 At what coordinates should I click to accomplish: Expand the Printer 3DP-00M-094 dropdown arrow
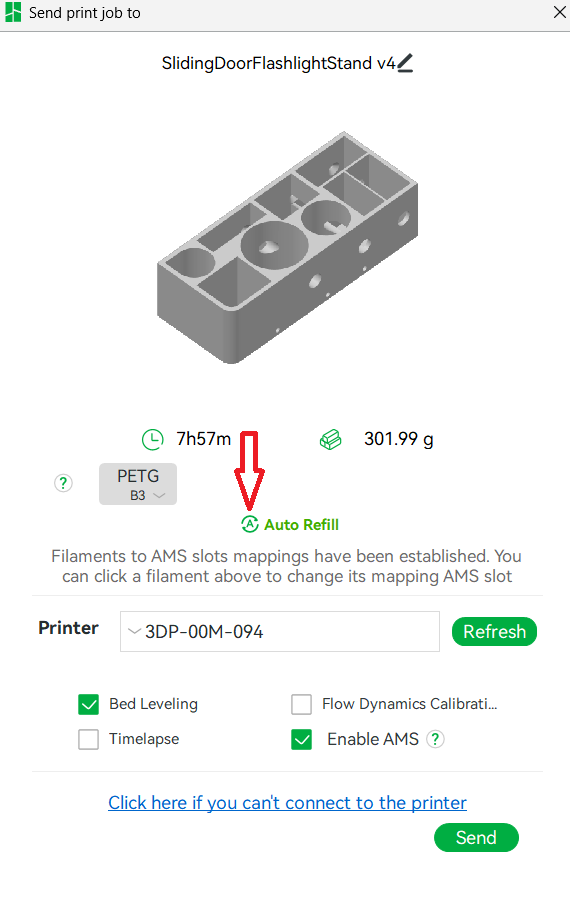tap(135, 632)
